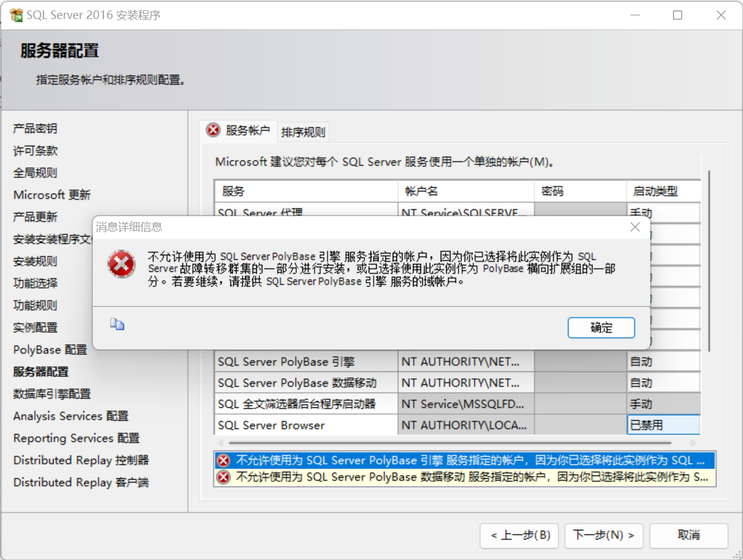Click the 密码 column header
Viewport: 743px width, 560px height.
tap(580, 191)
